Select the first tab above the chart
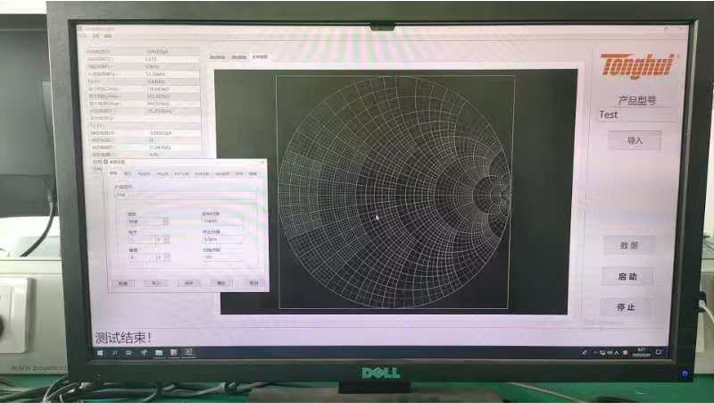The width and height of the screenshot is (714, 403). coord(219,58)
